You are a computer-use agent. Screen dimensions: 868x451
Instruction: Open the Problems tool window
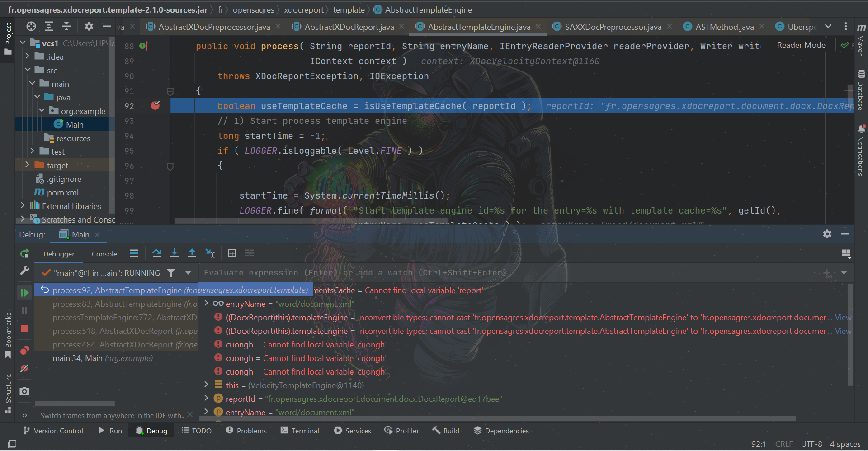tap(246, 431)
